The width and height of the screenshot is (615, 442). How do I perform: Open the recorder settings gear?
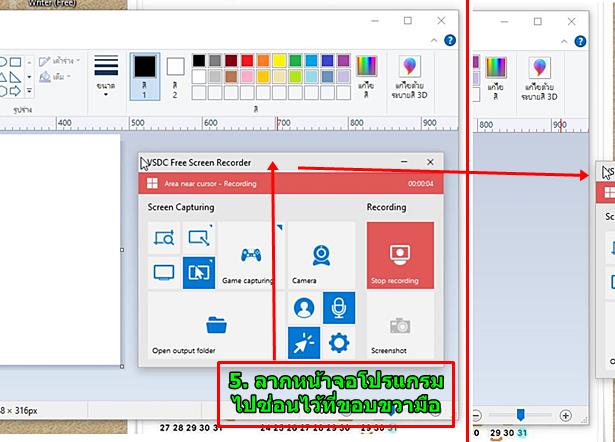click(339, 343)
